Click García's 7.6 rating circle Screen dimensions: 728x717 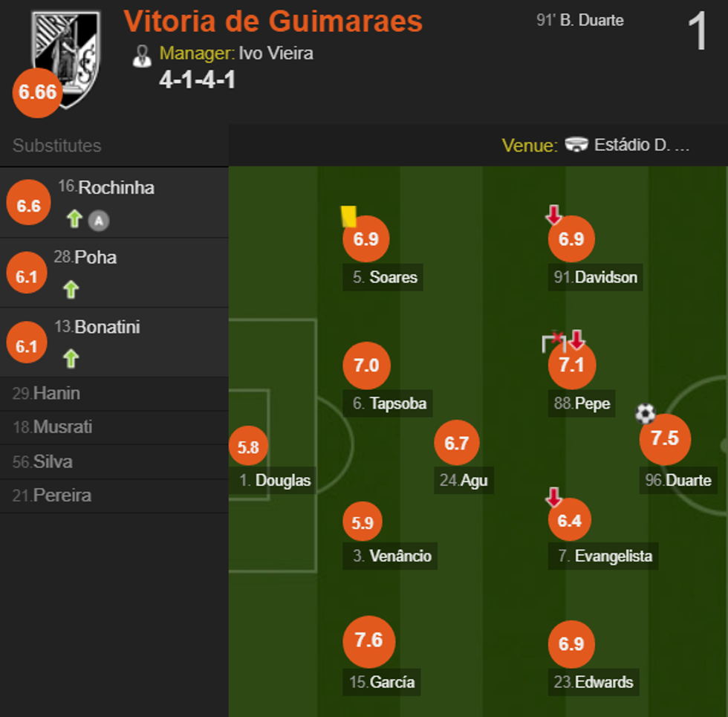coord(368,640)
